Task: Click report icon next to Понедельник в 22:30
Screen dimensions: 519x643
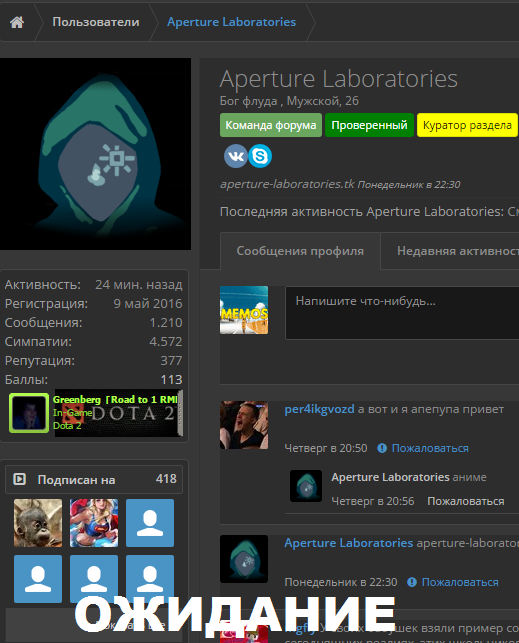Action: coord(412,582)
